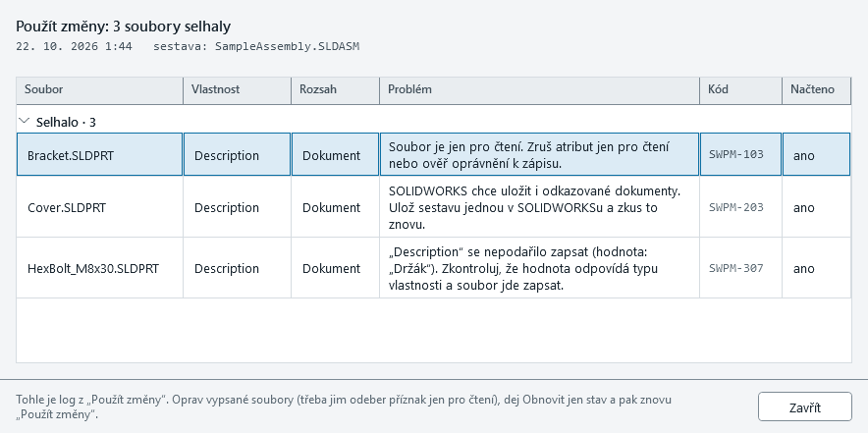Click 'ano' in the Bracket.SLDPRT row
Image resolution: width=868 pixels, height=433 pixels.
pos(803,155)
